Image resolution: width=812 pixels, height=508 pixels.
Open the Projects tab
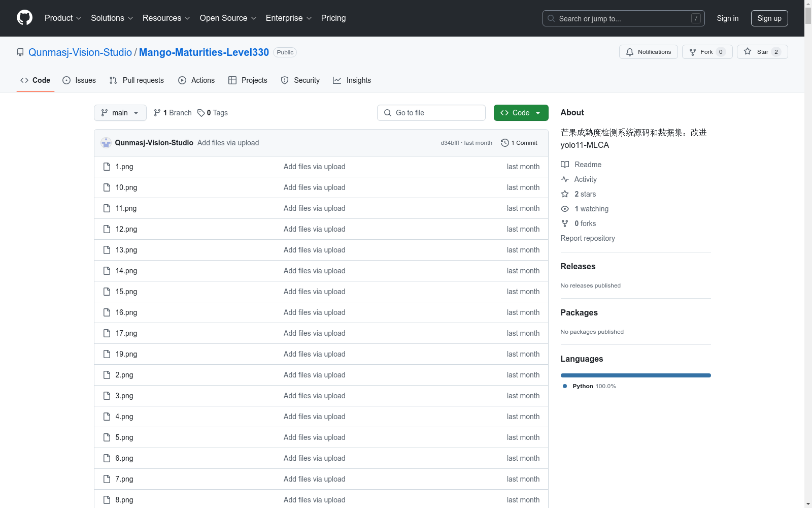coord(248,80)
